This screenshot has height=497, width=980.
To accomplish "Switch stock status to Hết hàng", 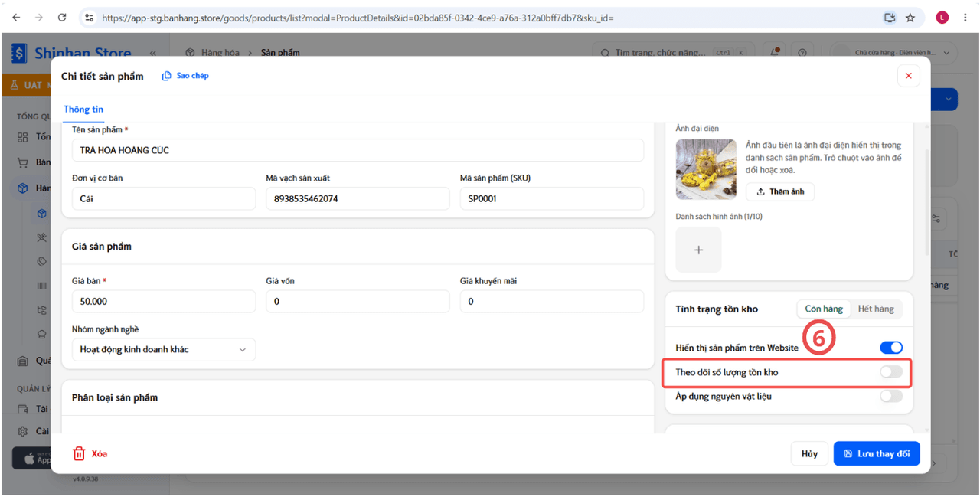I will [x=876, y=309].
